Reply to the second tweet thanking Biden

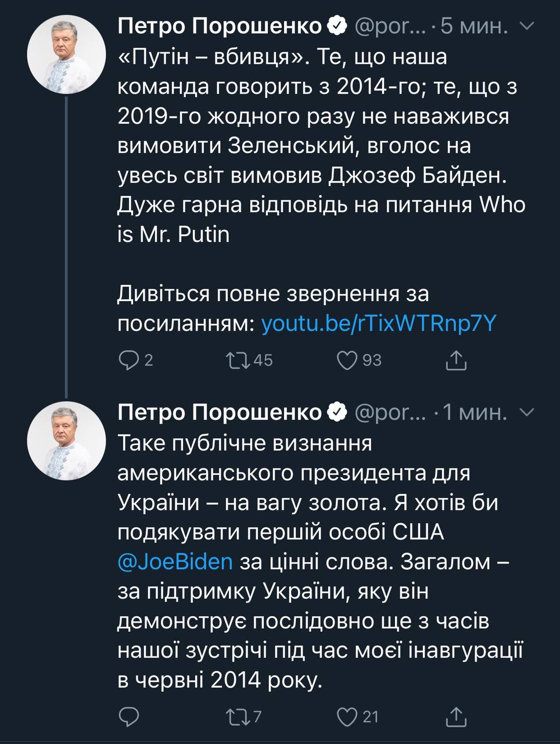tap(128, 717)
